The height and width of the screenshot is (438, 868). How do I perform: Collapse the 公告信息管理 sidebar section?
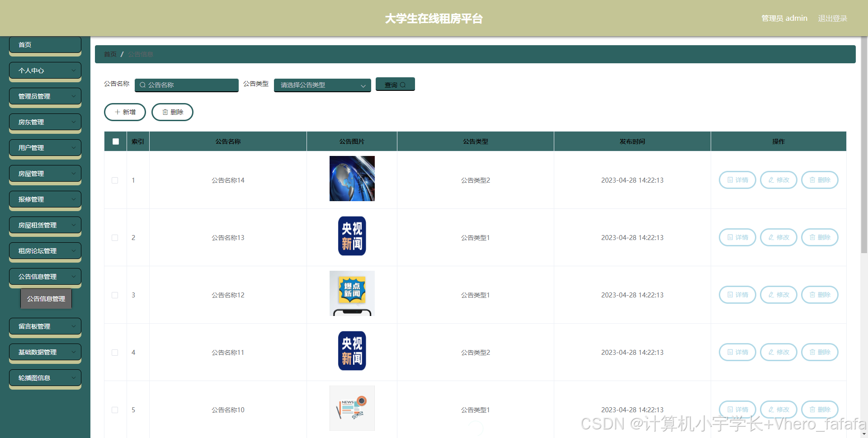(45, 276)
